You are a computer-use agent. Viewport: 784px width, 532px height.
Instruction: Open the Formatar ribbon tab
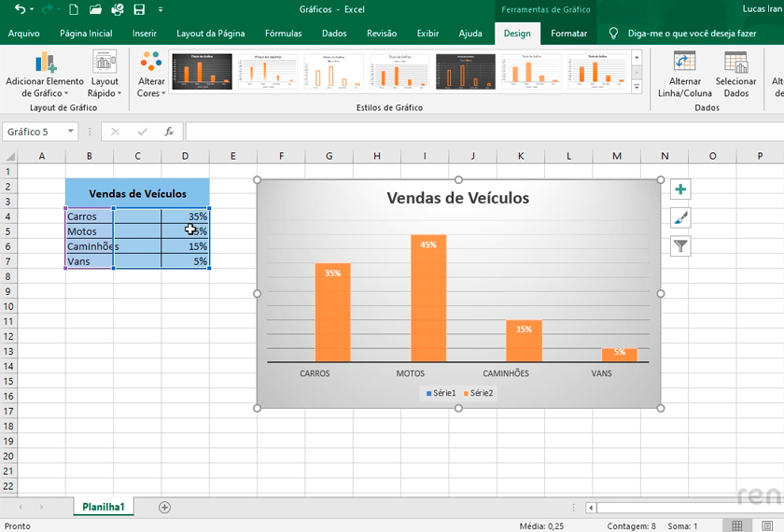568,34
